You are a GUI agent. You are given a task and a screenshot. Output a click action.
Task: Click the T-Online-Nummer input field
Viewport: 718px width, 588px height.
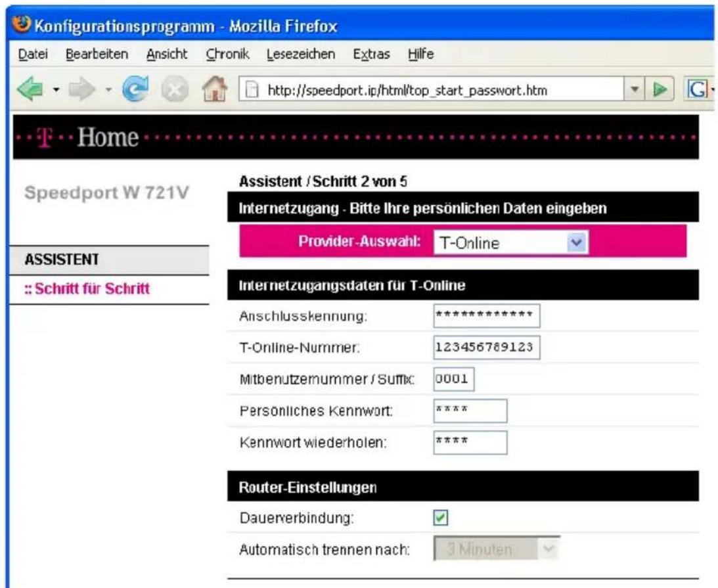click(x=487, y=347)
